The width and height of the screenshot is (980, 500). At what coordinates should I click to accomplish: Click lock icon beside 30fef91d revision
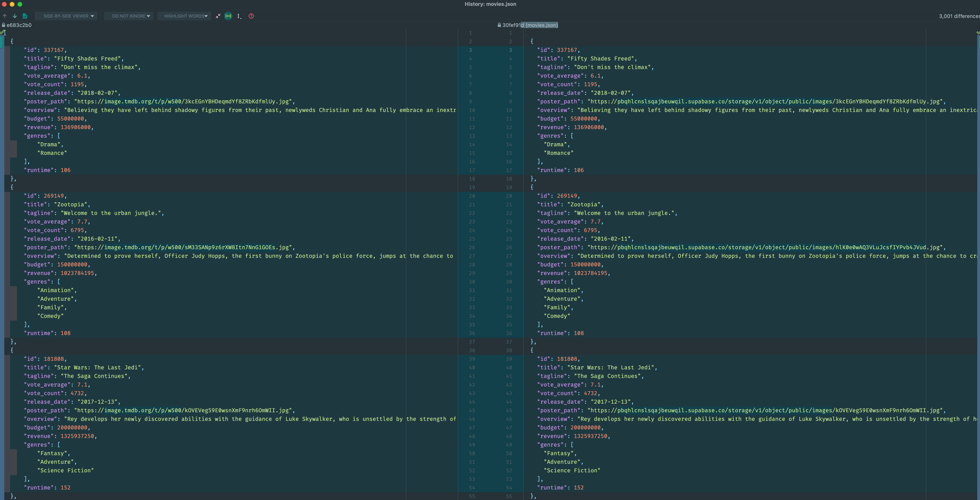coord(499,25)
